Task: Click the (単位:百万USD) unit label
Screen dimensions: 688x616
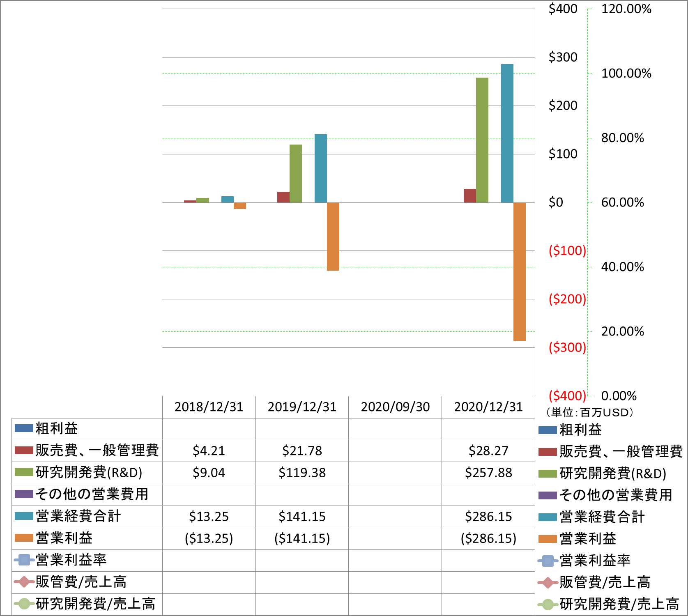Action: tap(589, 412)
